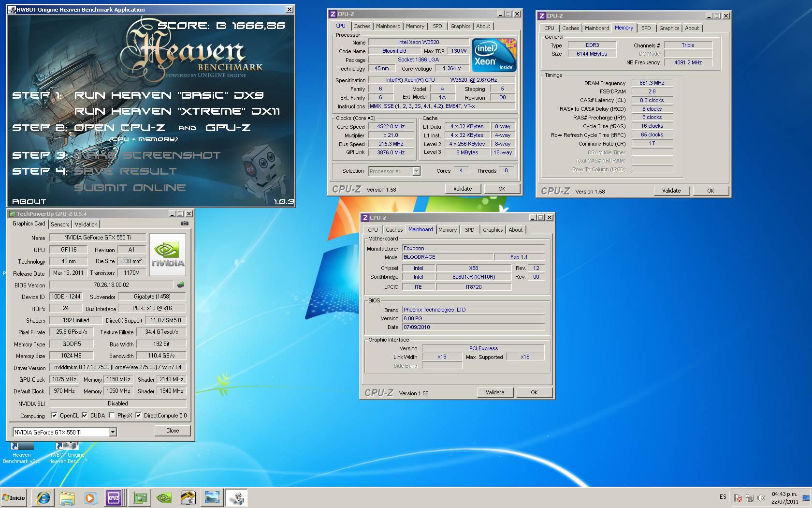Switch to the Sensors tab in GPU-Z
This screenshot has height=508, width=812.
point(60,224)
